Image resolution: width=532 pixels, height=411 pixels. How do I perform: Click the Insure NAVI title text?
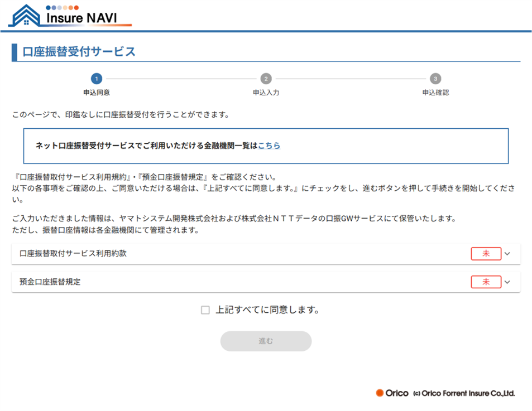(82, 17)
